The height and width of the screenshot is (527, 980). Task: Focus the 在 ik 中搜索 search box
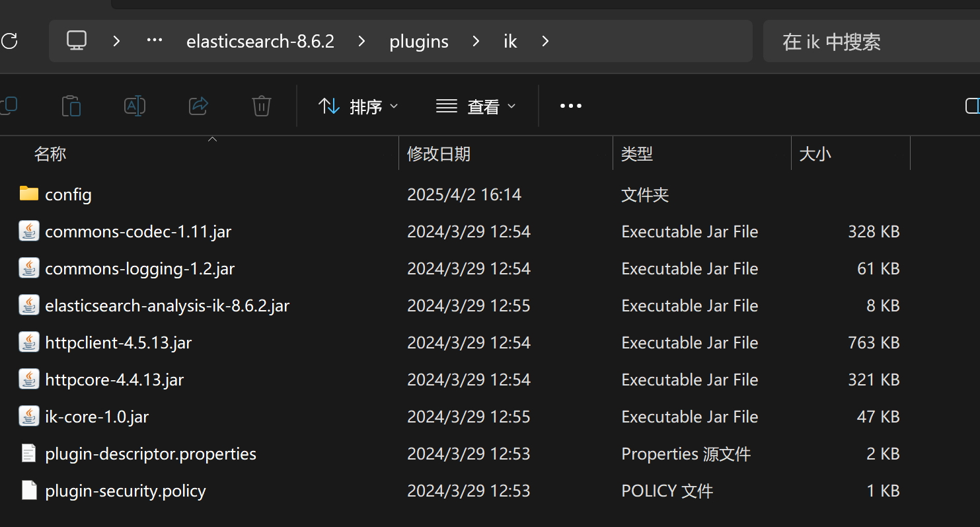(871, 41)
